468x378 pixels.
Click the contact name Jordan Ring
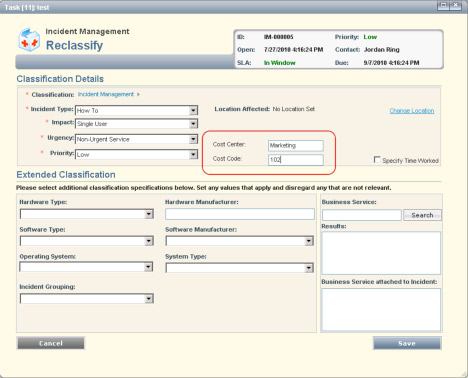382,50
